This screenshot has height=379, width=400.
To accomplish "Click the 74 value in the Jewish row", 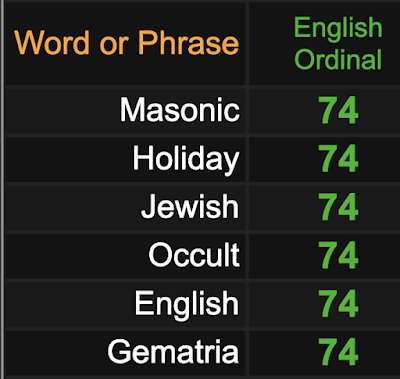I will coord(338,207).
